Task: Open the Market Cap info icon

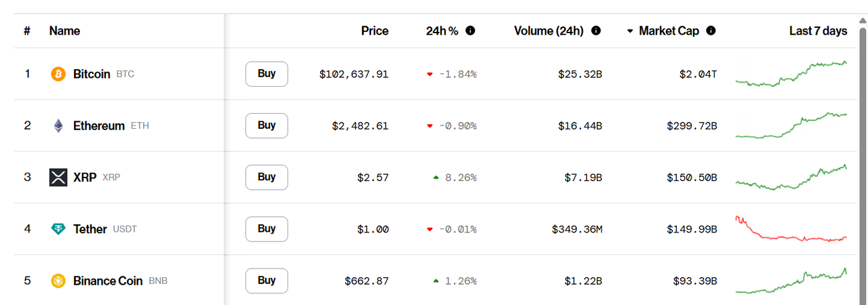Action: point(711,30)
